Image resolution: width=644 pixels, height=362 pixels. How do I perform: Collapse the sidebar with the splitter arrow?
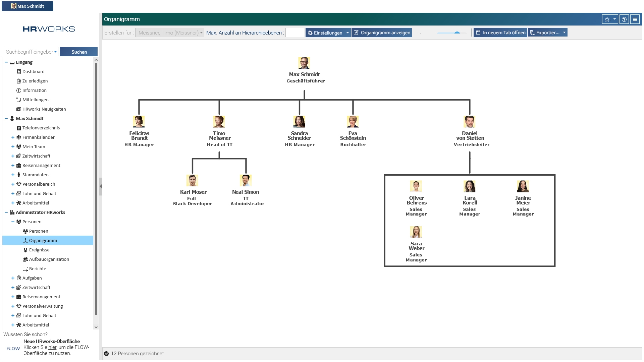click(x=101, y=186)
